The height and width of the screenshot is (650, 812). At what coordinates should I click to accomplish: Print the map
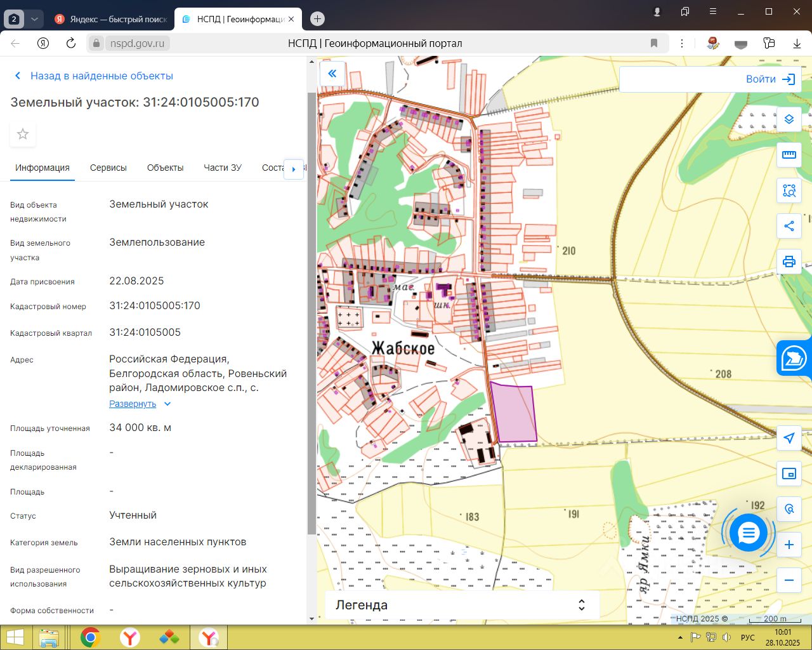[789, 262]
